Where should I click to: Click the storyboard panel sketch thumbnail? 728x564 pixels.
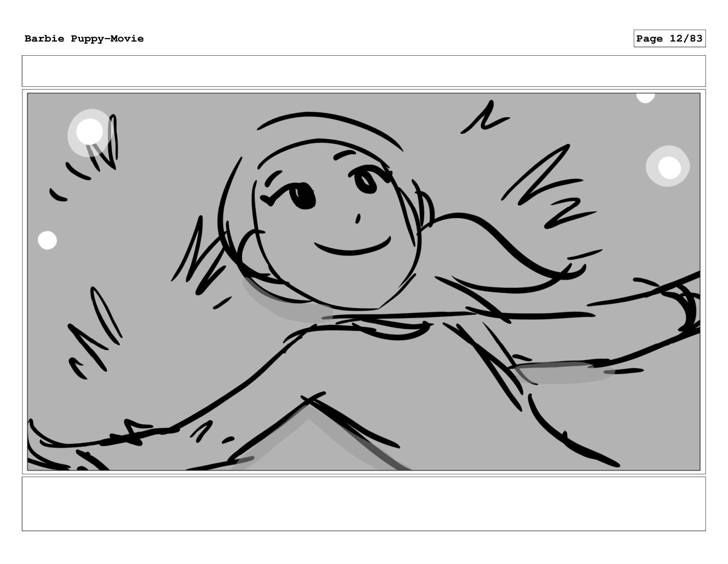tap(364, 282)
